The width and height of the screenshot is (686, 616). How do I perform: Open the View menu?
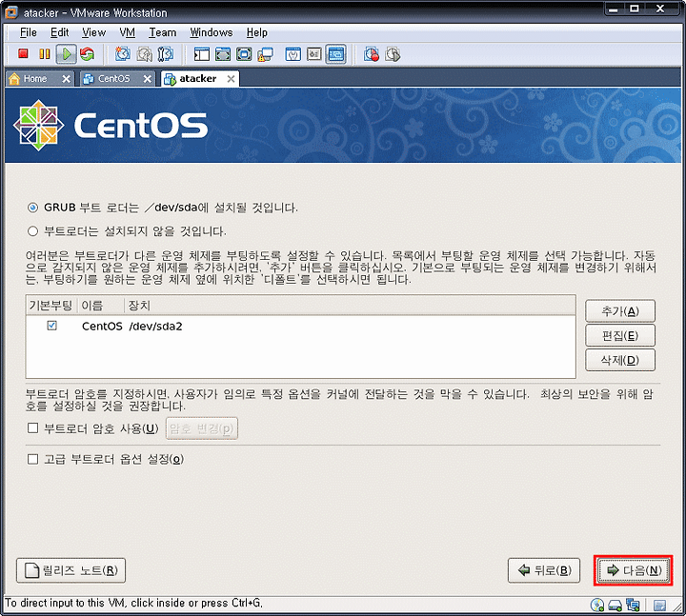[x=93, y=32]
